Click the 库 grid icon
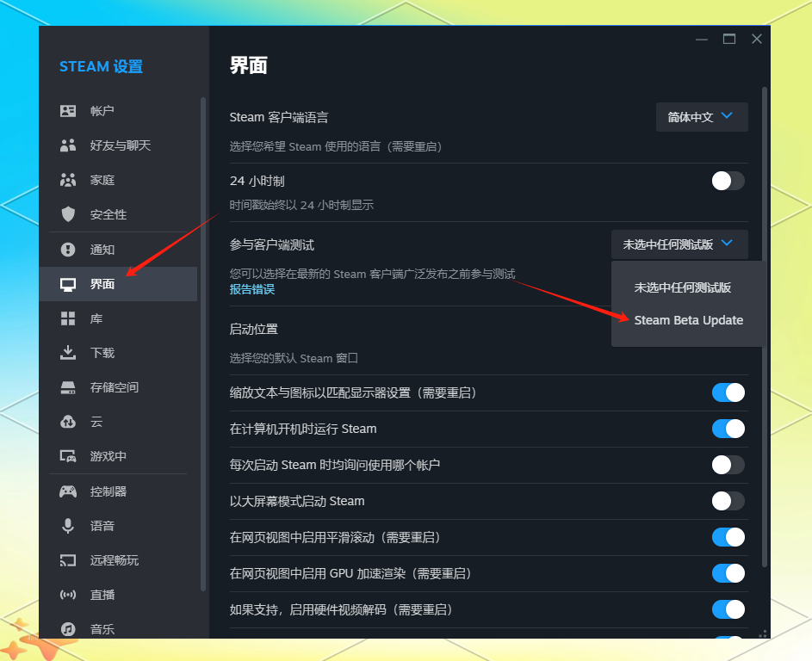 coord(68,318)
